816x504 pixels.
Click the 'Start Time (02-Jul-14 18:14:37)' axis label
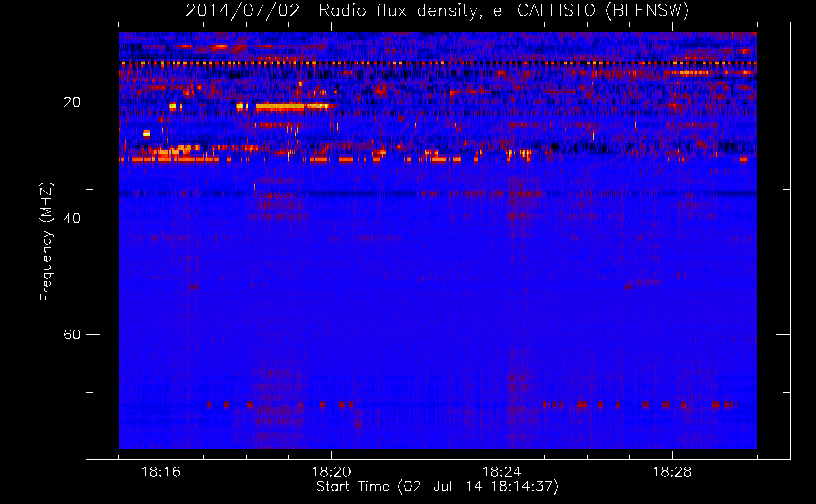(437, 487)
